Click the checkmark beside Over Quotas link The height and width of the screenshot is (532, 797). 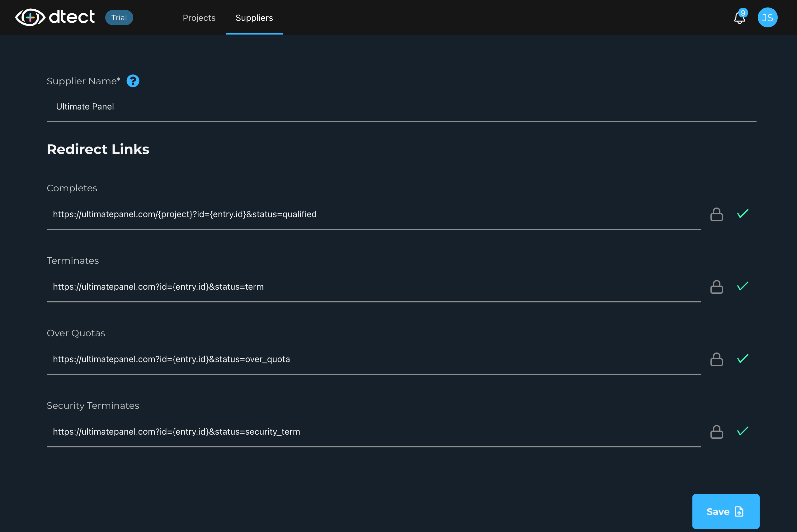743,359
